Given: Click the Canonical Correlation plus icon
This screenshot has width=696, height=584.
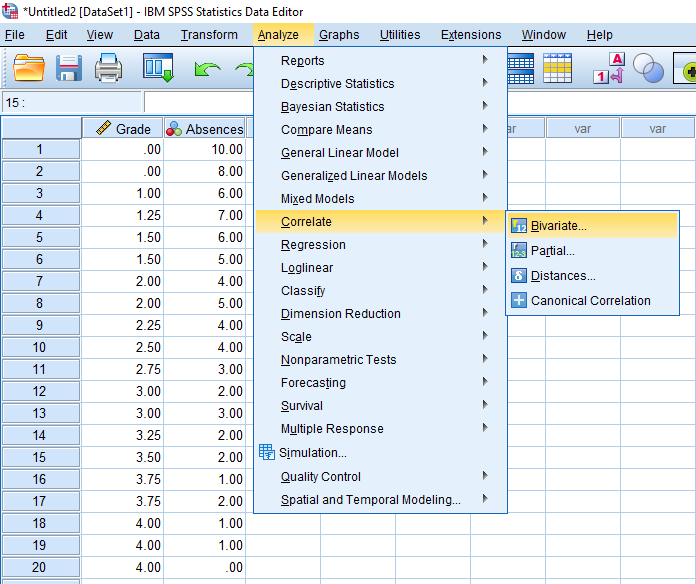Looking at the screenshot, I should pos(518,300).
